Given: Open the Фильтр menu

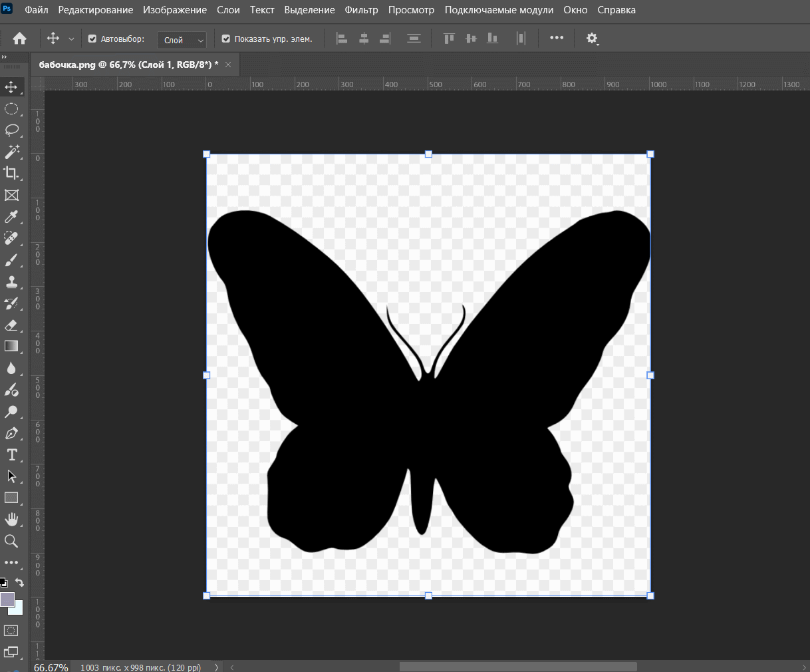Looking at the screenshot, I should point(361,10).
